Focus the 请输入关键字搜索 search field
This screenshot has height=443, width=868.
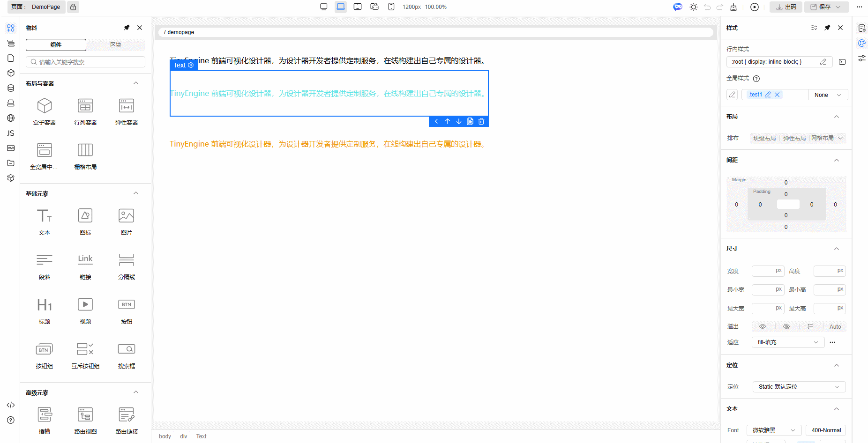click(85, 62)
